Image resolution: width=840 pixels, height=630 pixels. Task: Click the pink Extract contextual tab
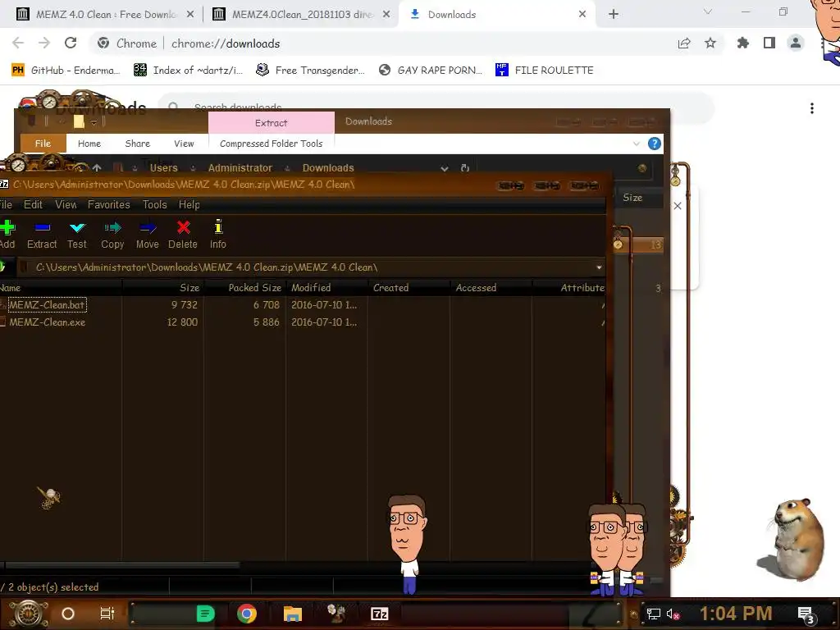[x=271, y=123]
